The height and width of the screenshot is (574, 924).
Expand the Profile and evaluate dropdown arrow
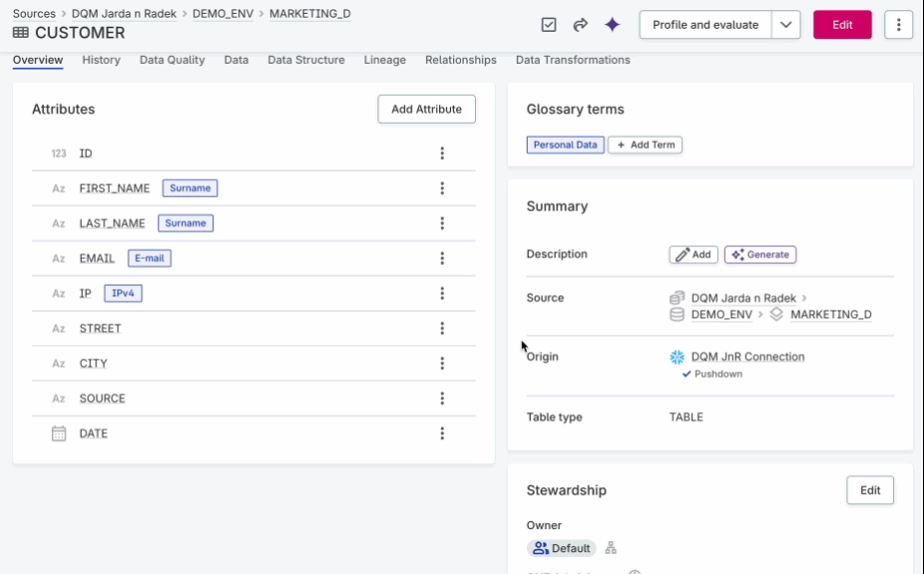786,25
